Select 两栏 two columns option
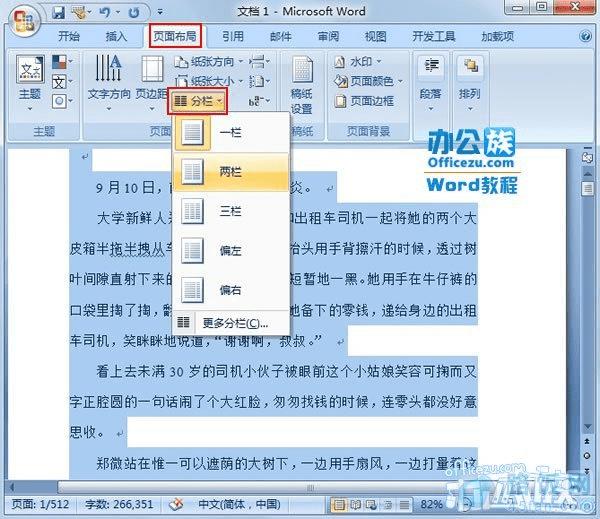 [231, 171]
